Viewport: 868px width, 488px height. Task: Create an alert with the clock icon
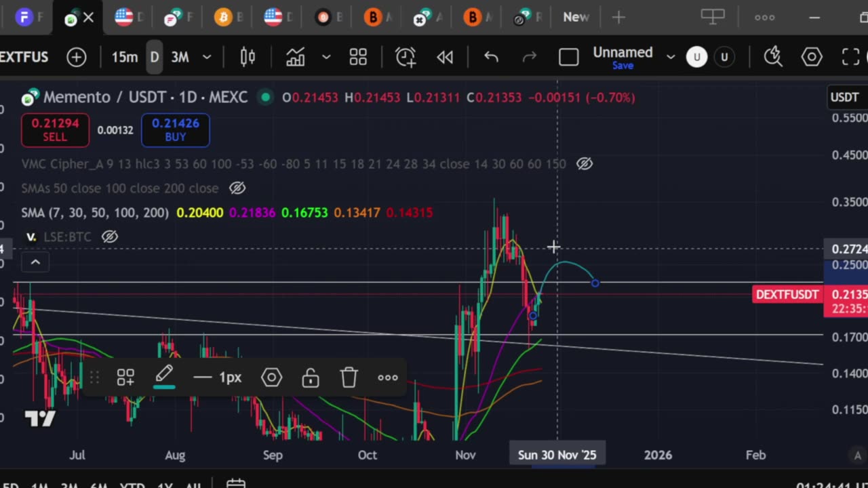pos(406,58)
